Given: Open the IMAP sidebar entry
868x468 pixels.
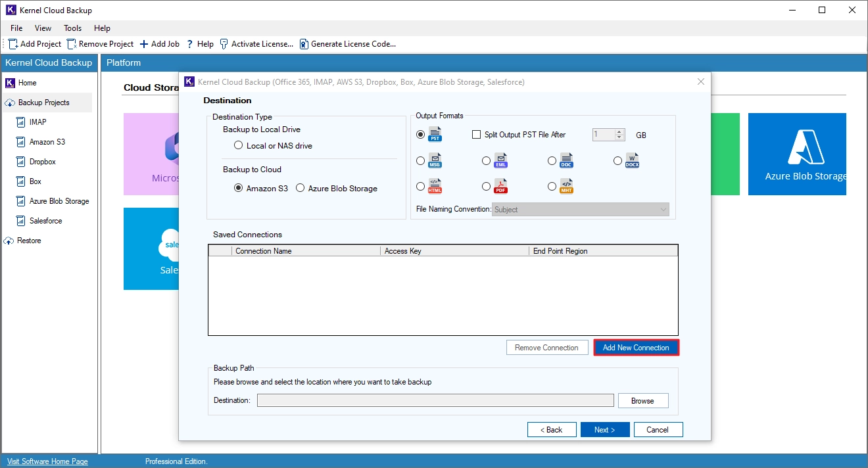Looking at the screenshot, I should tap(31, 122).
